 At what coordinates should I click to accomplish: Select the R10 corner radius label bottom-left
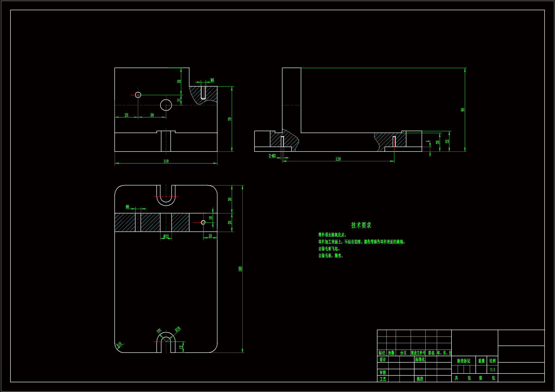[119, 345]
